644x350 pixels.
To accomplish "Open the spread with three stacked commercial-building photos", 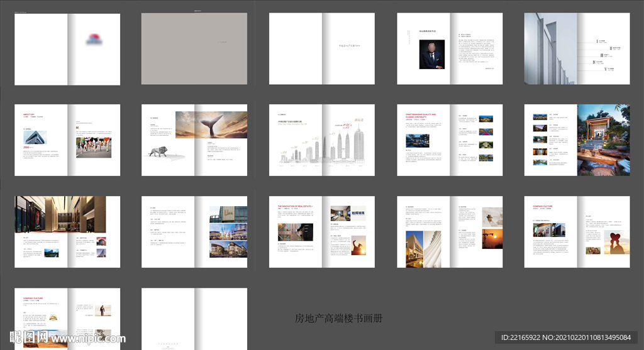I will (x=194, y=232).
